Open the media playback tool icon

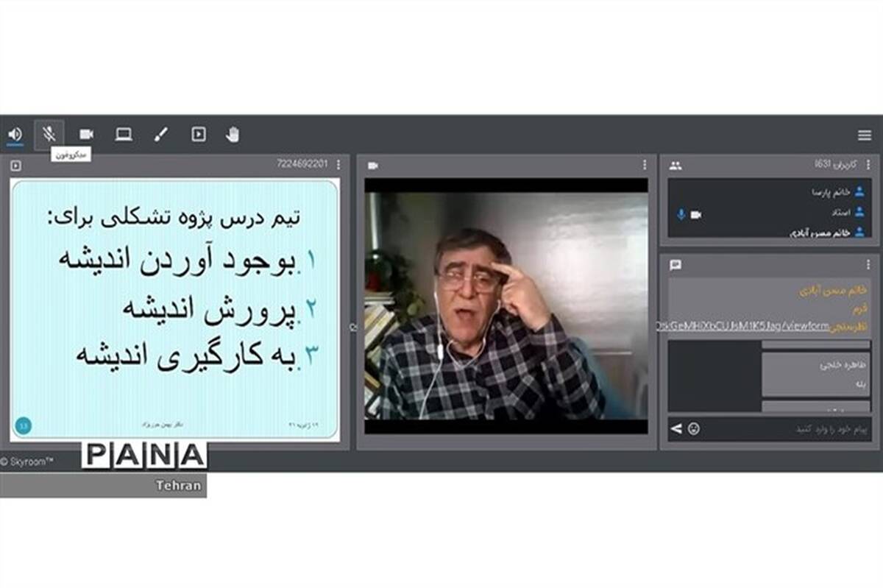point(198,135)
